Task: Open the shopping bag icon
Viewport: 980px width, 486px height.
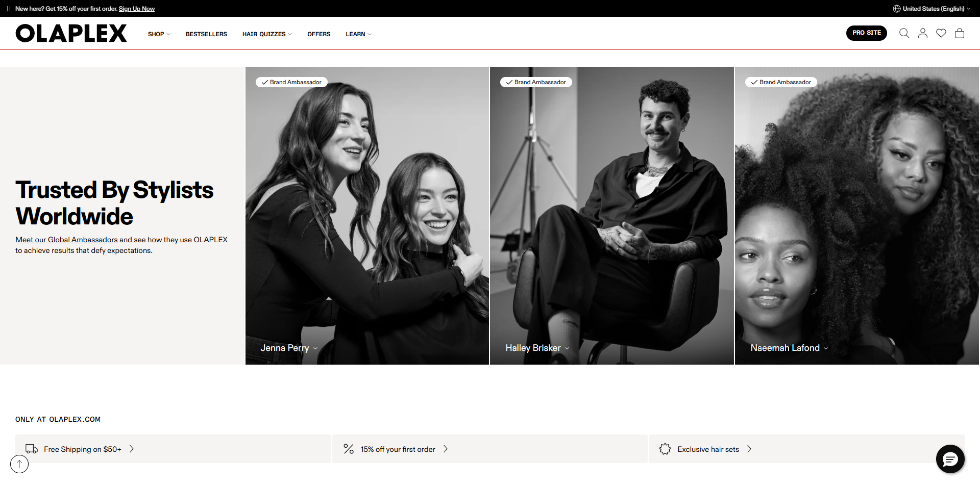Action: pyautogui.click(x=959, y=33)
